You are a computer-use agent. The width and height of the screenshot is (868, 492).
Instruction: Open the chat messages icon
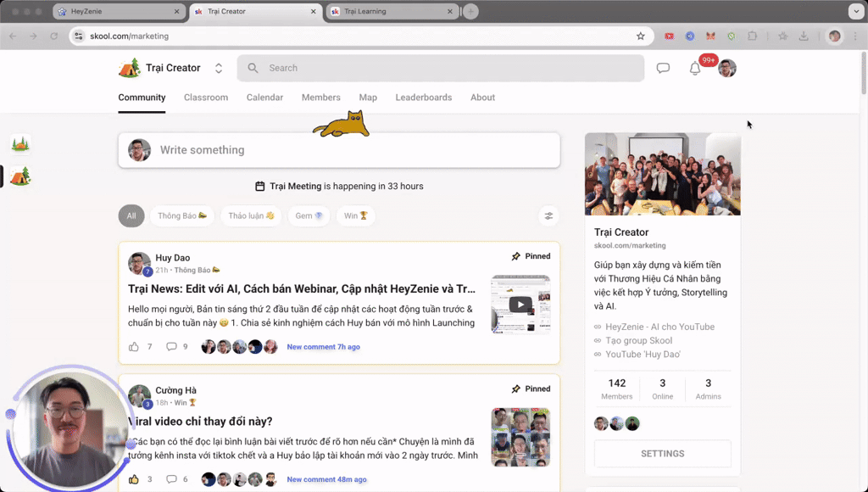(663, 68)
